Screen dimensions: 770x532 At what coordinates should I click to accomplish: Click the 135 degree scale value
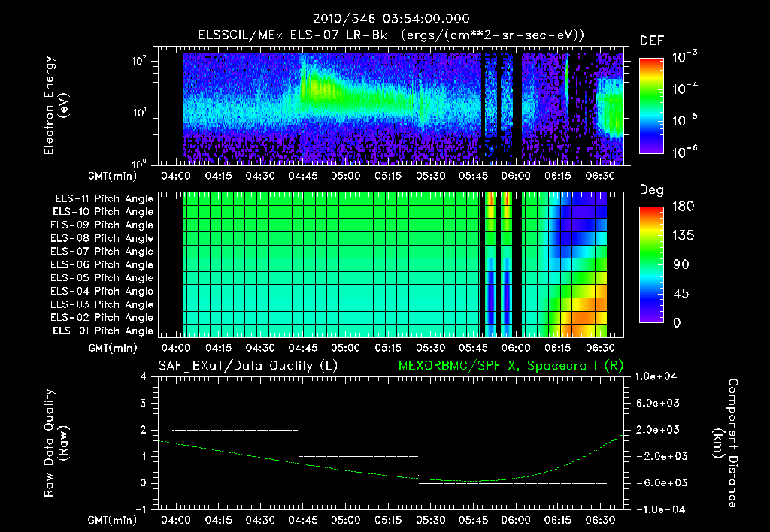683,236
